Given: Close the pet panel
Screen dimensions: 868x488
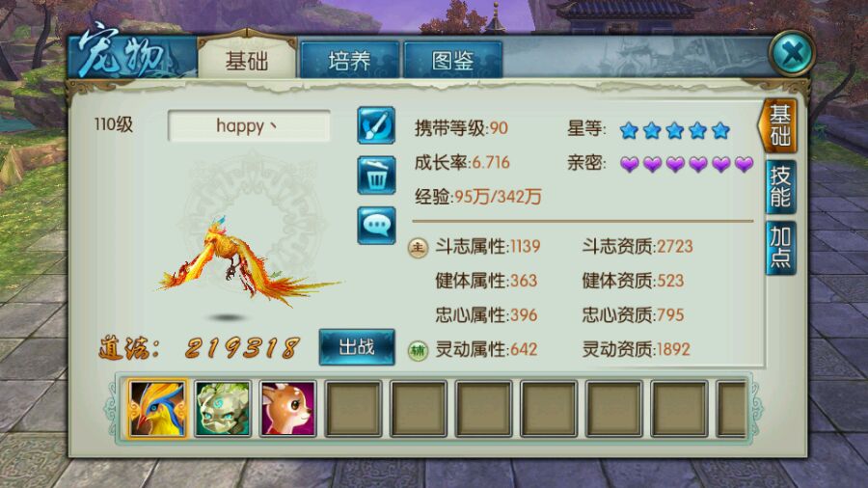Looking at the screenshot, I should click(793, 53).
